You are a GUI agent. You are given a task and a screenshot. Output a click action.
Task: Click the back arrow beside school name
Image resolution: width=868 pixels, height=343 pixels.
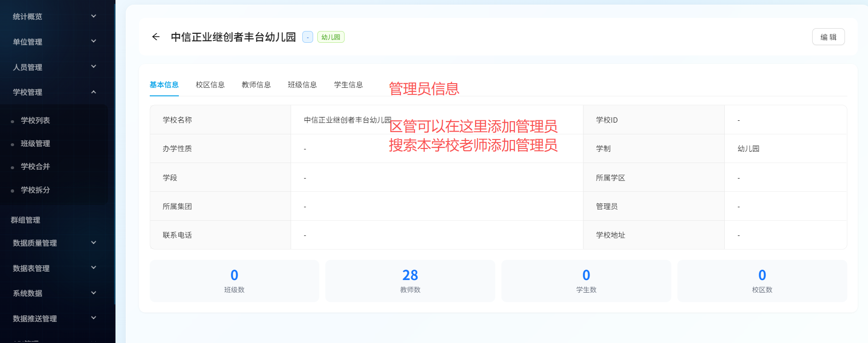point(156,37)
